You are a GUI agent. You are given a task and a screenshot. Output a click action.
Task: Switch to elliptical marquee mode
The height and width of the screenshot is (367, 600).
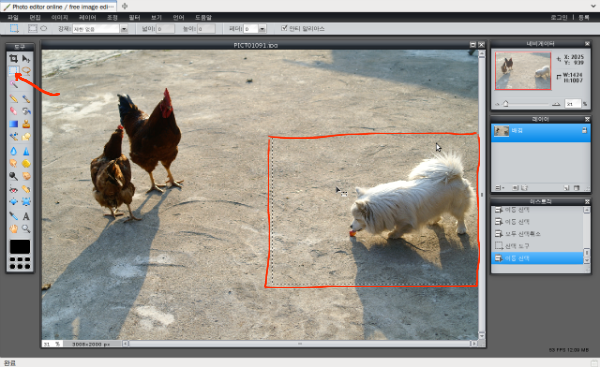(x=44, y=28)
